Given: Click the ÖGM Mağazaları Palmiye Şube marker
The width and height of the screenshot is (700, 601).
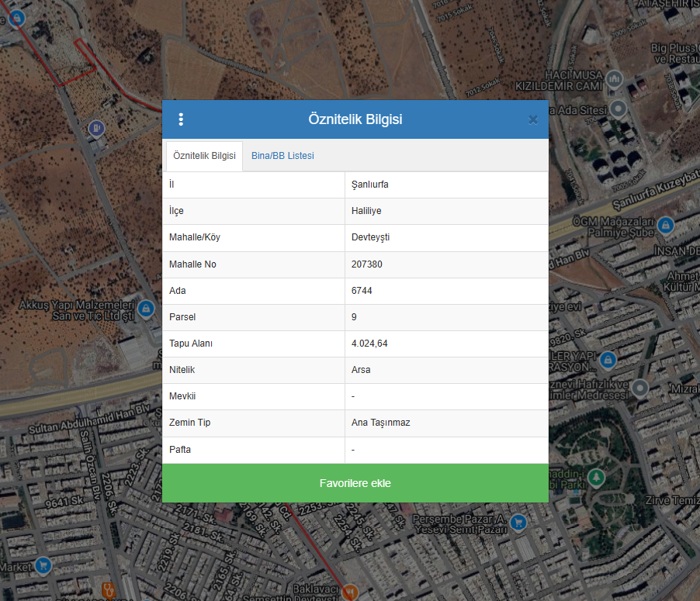Looking at the screenshot, I should (x=664, y=225).
